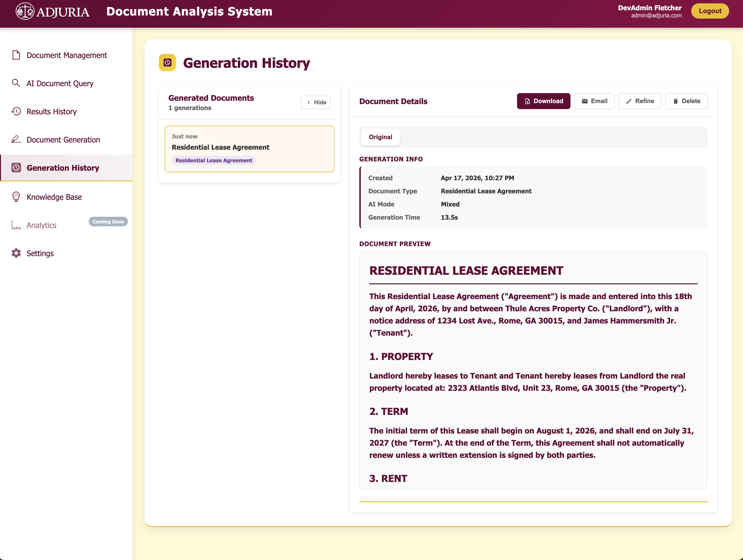Click the Created date Apr 17, 2026 value
This screenshot has width=743, height=560.
pyautogui.click(x=477, y=178)
